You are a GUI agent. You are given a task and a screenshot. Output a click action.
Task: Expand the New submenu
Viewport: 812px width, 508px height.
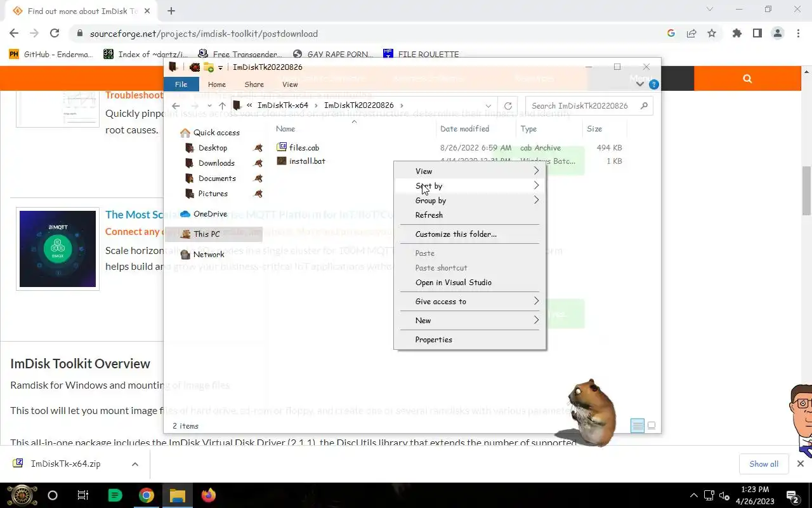[470, 320]
